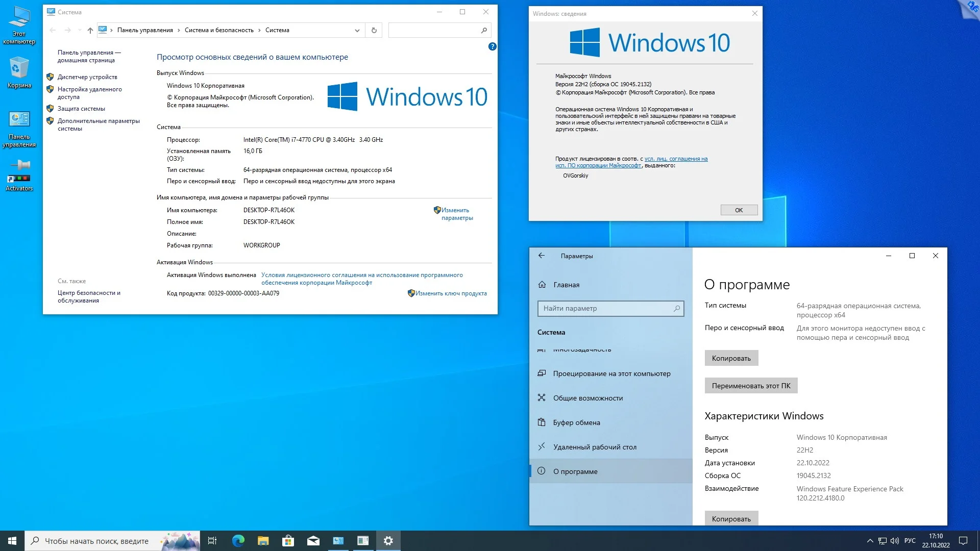Expand the address bar history dropdown
Image resolution: width=980 pixels, height=551 pixels.
(357, 31)
